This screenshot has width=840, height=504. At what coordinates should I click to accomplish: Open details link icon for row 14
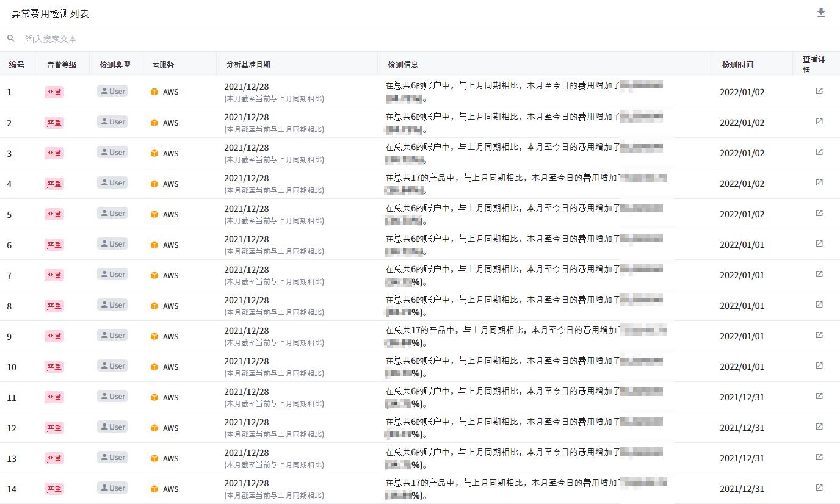pos(819,488)
